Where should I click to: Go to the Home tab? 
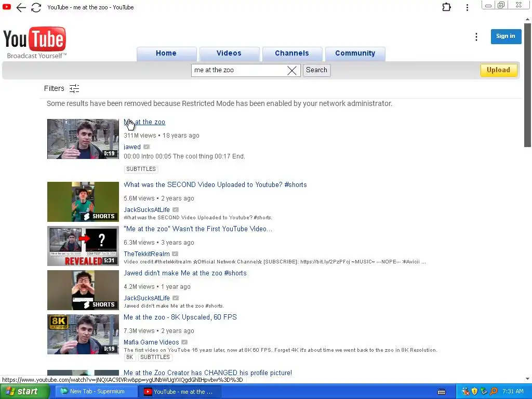[166, 54]
